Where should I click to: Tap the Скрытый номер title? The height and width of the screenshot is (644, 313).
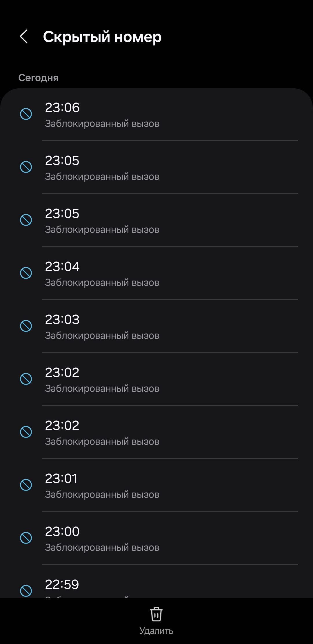coord(102,37)
